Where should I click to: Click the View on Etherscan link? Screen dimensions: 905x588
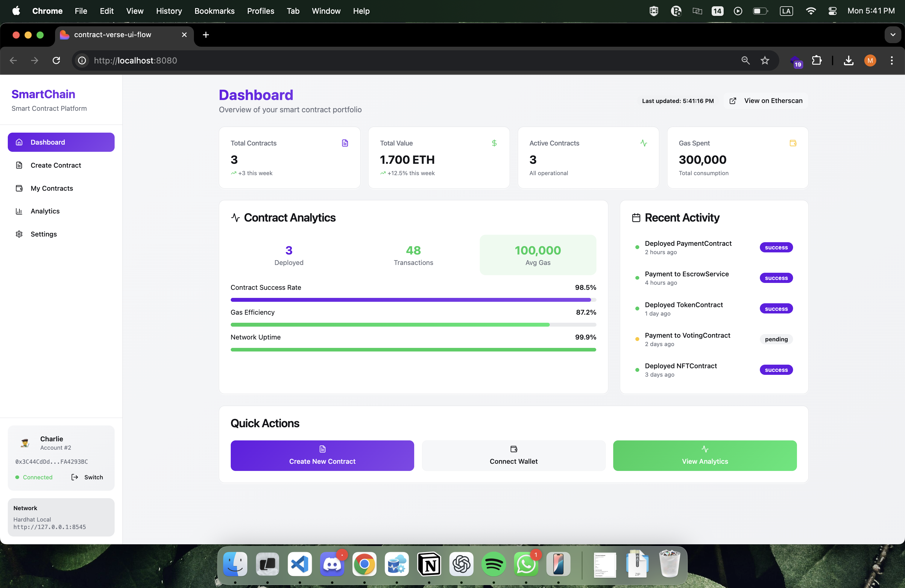click(766, 101)
